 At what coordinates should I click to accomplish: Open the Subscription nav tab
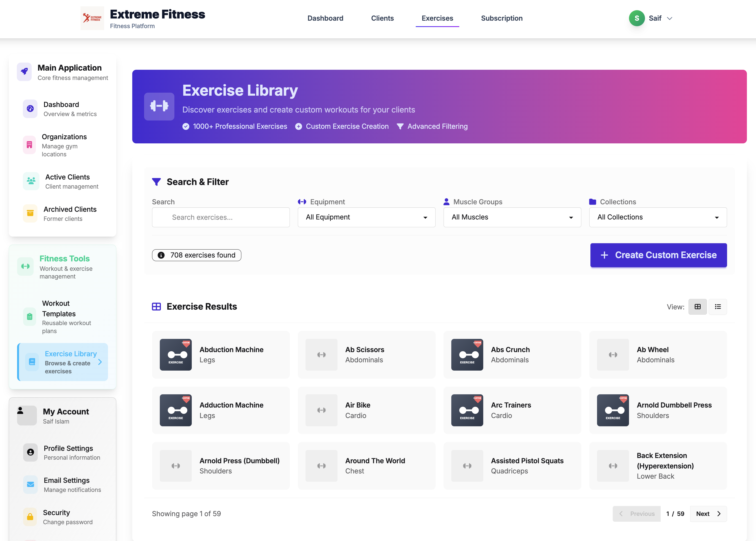[501, 18]
